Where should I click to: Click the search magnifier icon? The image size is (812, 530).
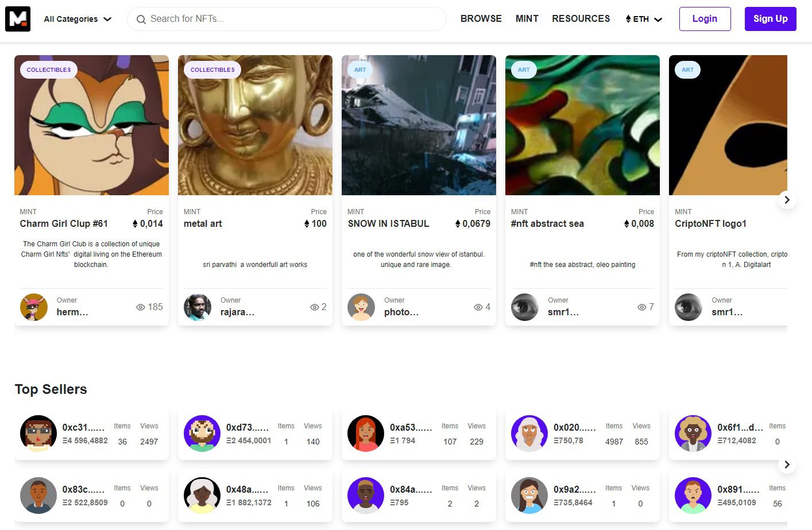[x=141, y=20]
